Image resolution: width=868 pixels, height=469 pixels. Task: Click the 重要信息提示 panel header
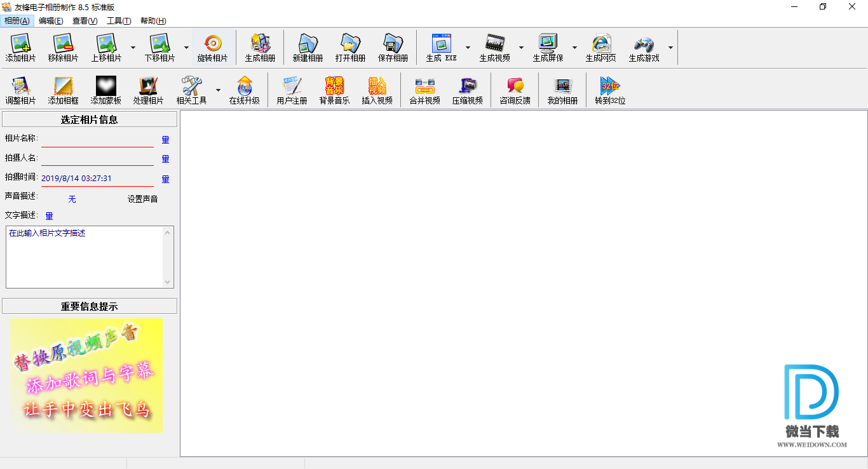(x=90, y=306)
